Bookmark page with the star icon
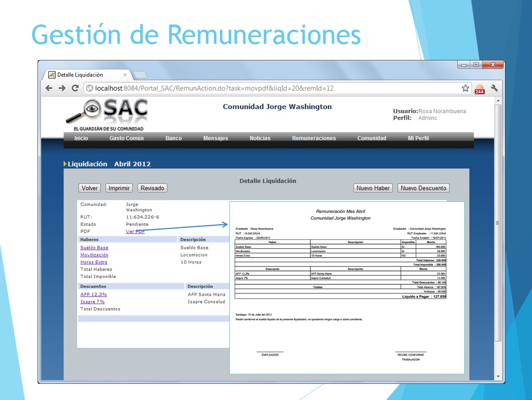The image size is (532, 400). 465,89
